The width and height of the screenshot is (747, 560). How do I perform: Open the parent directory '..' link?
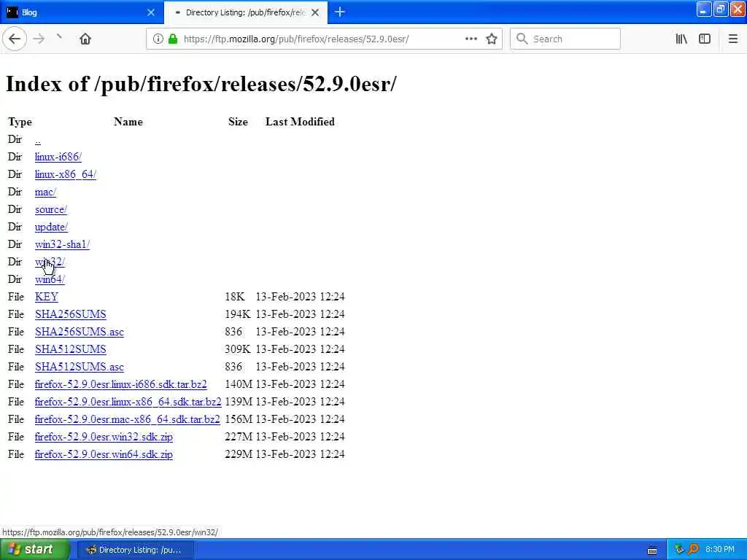click(38, 141)
